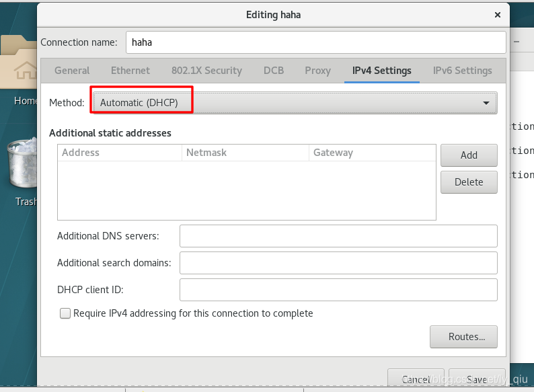534x392 pixels.
Task: Close the Editing haha dialog
Action: [x=497, y=15]
